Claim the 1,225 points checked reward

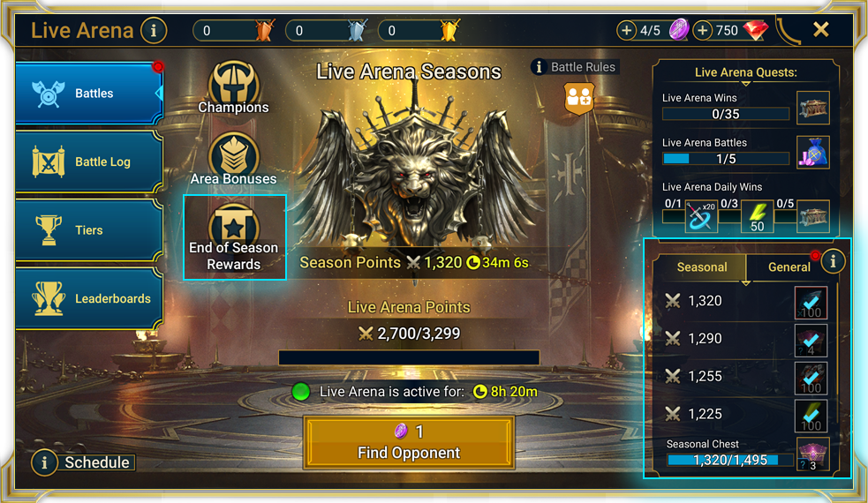811,416
